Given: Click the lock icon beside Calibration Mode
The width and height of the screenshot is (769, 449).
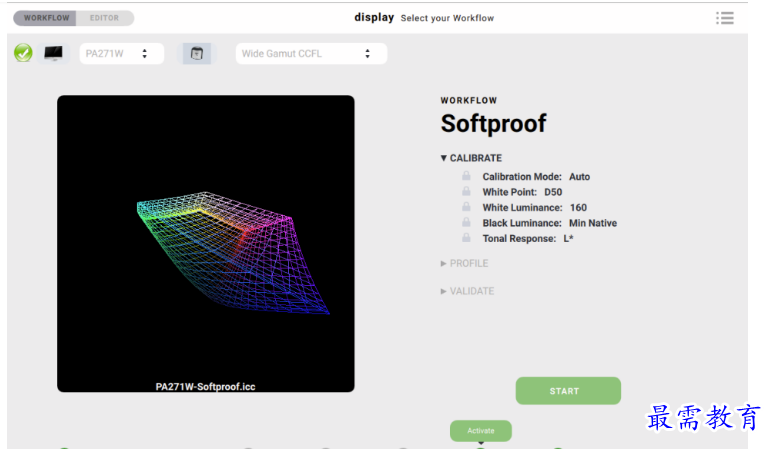Looking at the screenshot, I should [x=466, y=175].
